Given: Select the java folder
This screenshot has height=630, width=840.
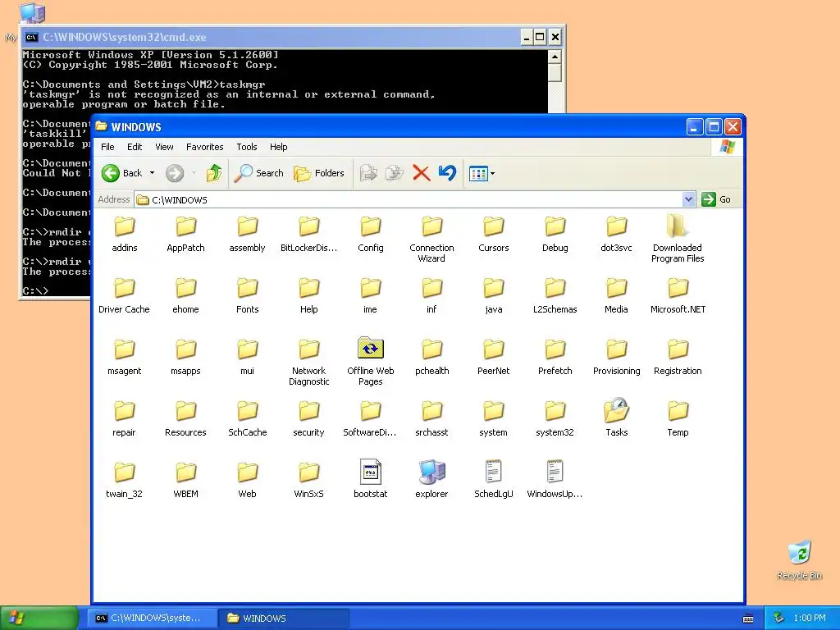Looking at the screenshot, I should tap(493, 295).
